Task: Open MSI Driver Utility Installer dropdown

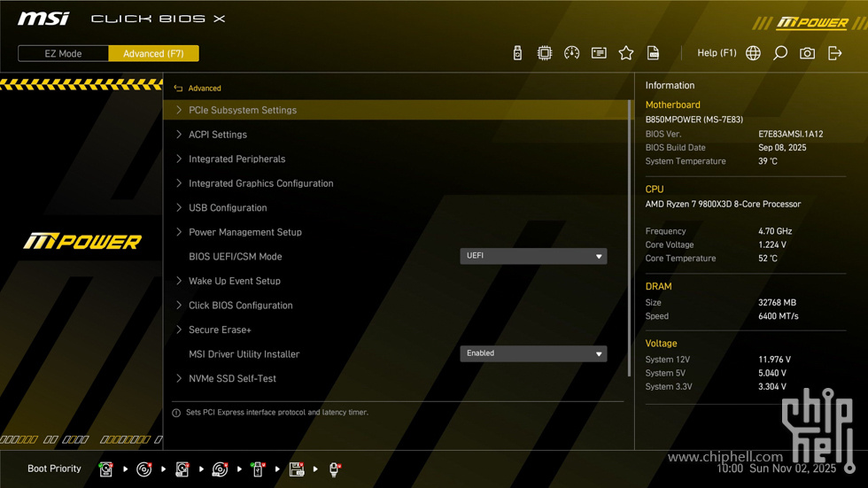Action: click(x=533, y=353)
